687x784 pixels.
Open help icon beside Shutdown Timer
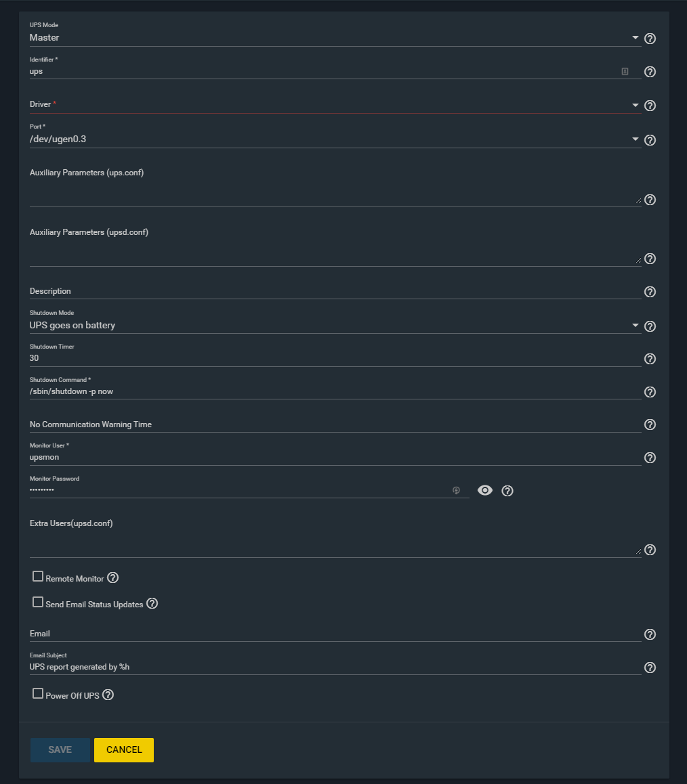[x=650, y=359]
